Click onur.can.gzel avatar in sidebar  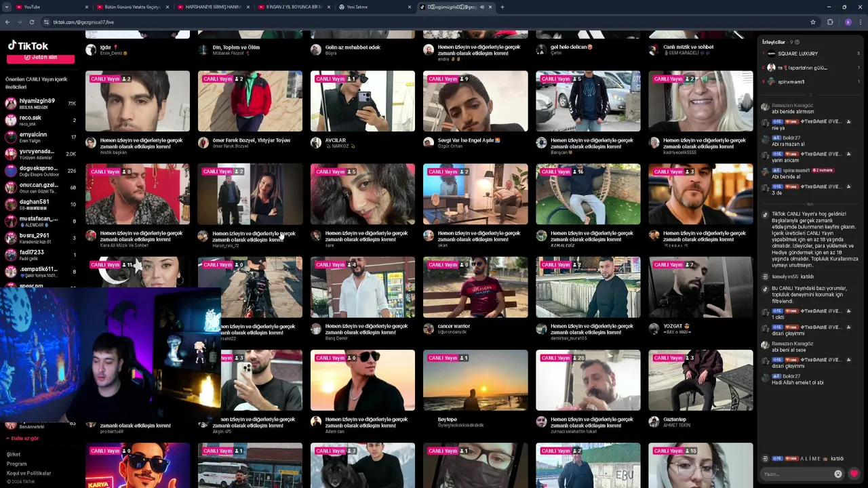point(10,188)
